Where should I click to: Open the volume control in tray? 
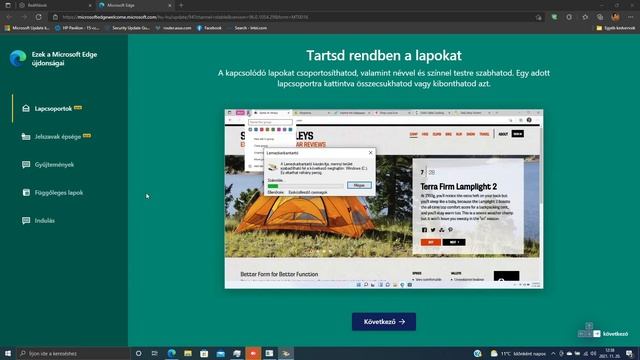click(593, 353)
